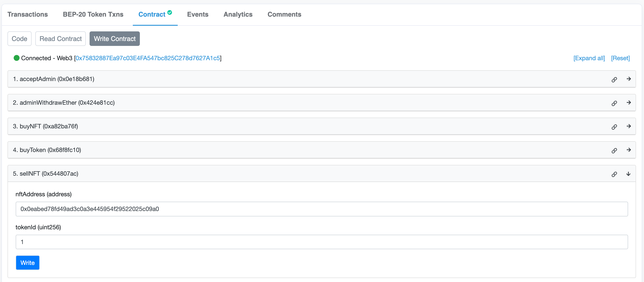
Task: Click the buyNFT method title
Action: [x=45, y=126]
